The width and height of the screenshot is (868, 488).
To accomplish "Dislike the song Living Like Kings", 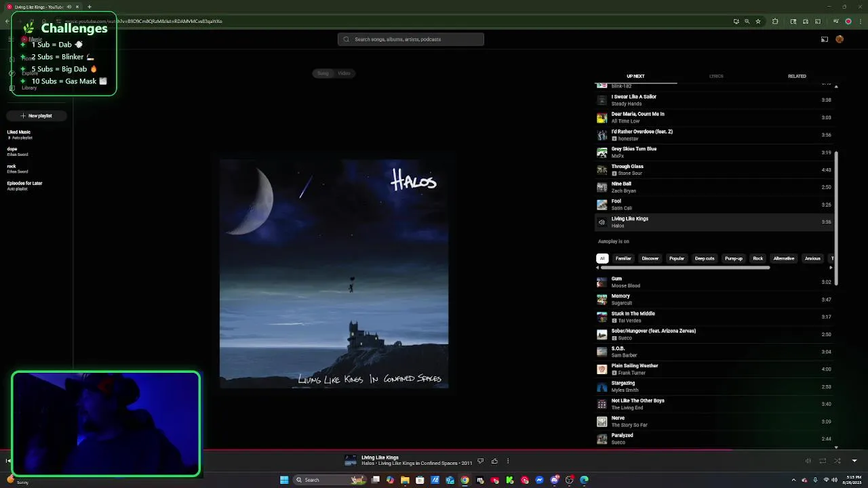I will pos(480,461).
